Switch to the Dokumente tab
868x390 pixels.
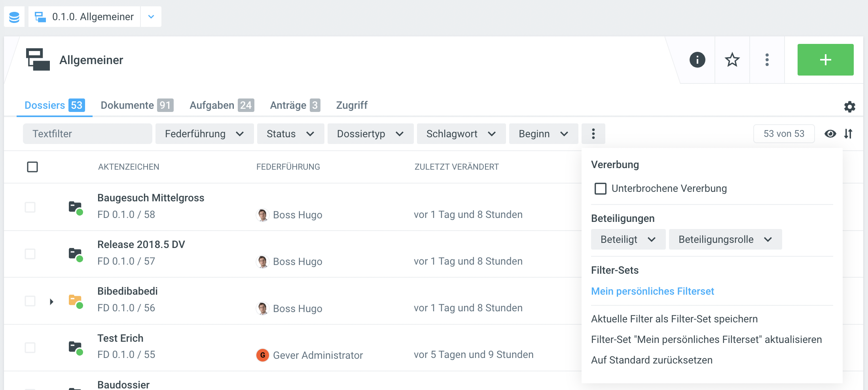tap(136, 105)
